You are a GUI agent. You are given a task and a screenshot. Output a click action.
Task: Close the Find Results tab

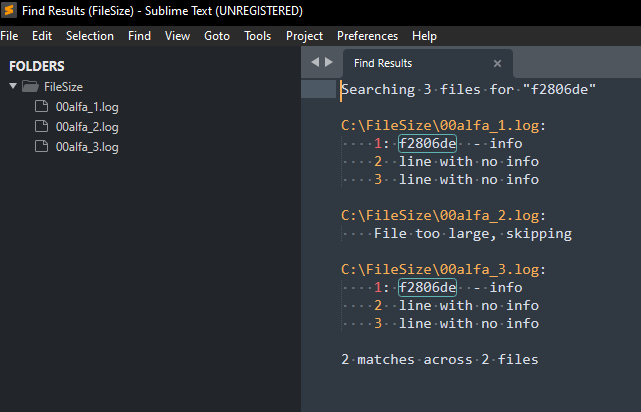pyautogui.click(x=497, y=63)
